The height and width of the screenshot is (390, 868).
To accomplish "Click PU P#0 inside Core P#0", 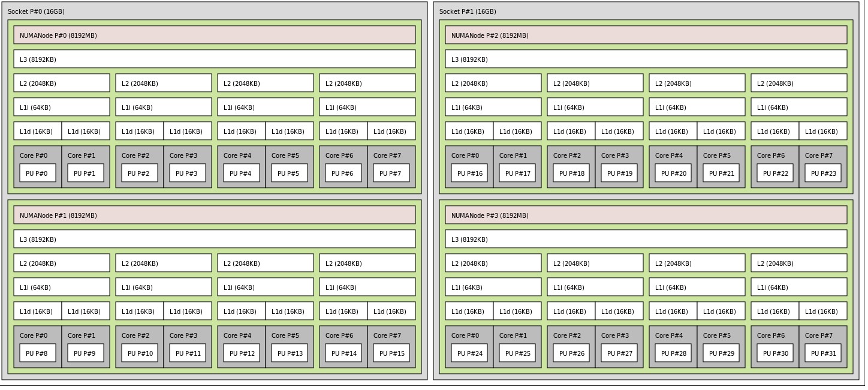I will 38,173.
